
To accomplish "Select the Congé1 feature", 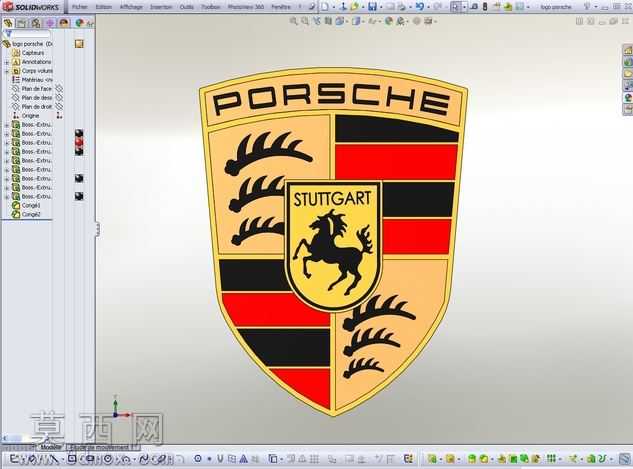I will point(31,205).
